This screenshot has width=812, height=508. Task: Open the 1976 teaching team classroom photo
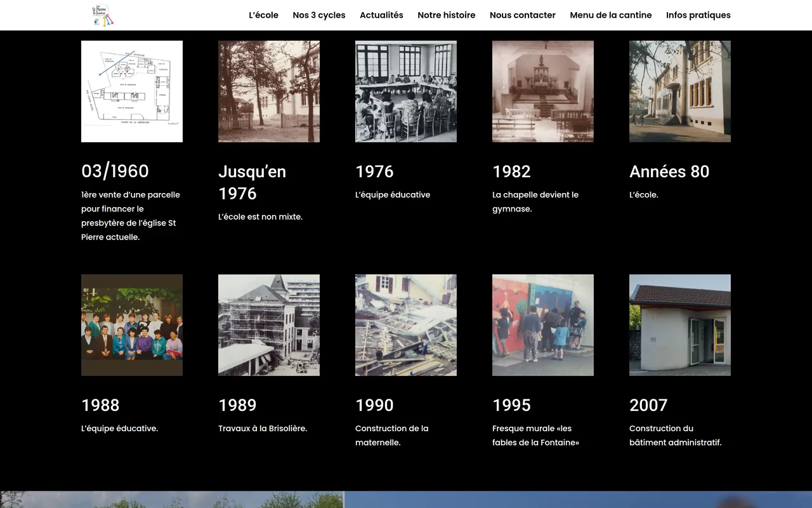point(406,91)
